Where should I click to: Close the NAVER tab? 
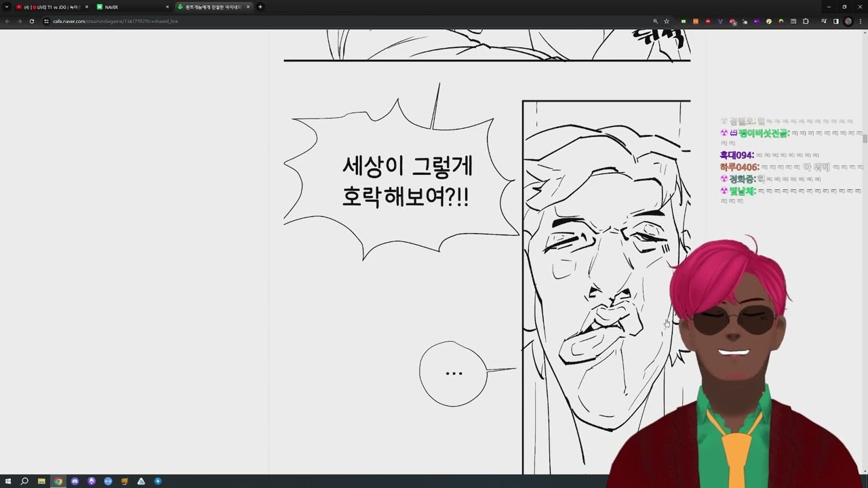(x=167, y=7)
